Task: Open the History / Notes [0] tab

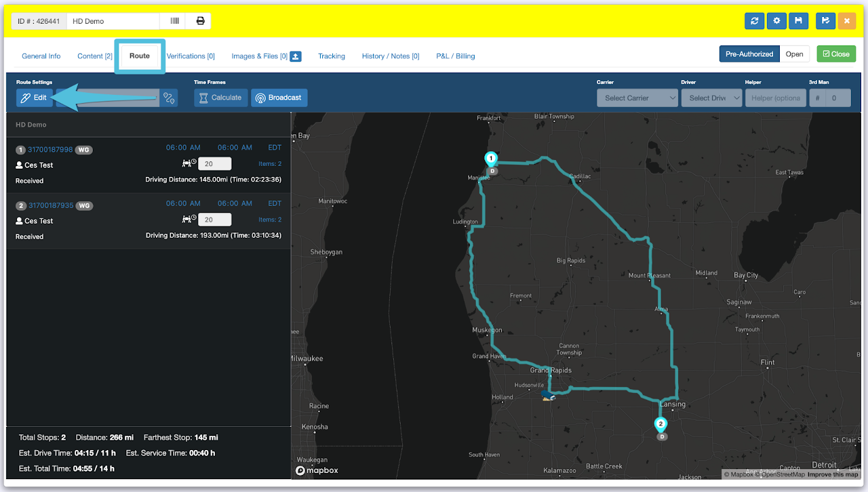Action: click(391, 56)
